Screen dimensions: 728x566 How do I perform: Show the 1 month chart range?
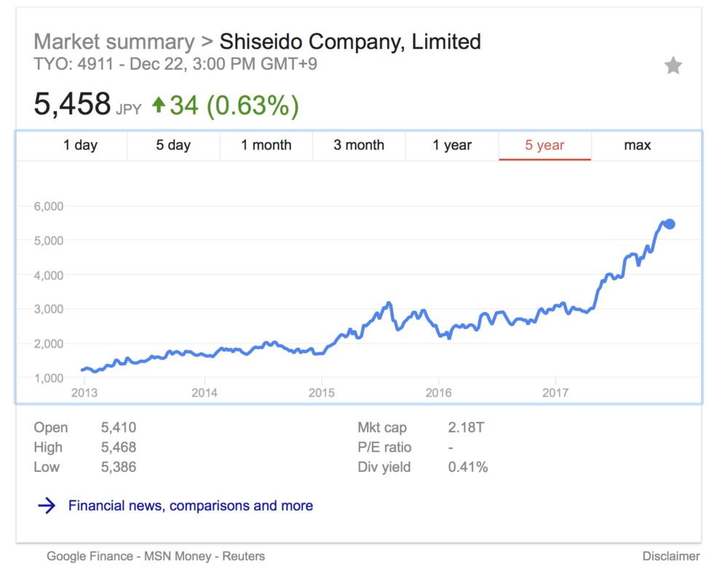tap(266, 146)
